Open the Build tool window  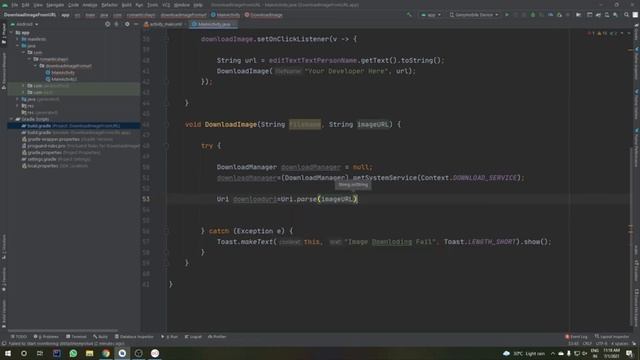pyautogui.click(x=100, y=337)
